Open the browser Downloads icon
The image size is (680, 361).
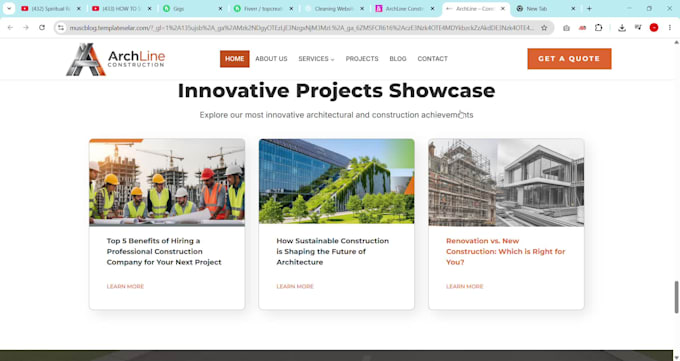tap(622, 28)
